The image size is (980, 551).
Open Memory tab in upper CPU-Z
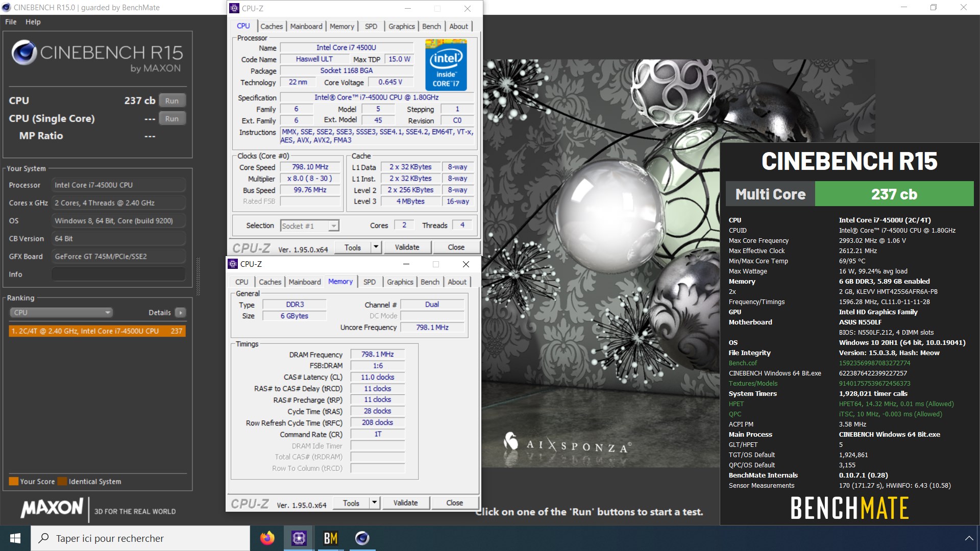(341, 27)
